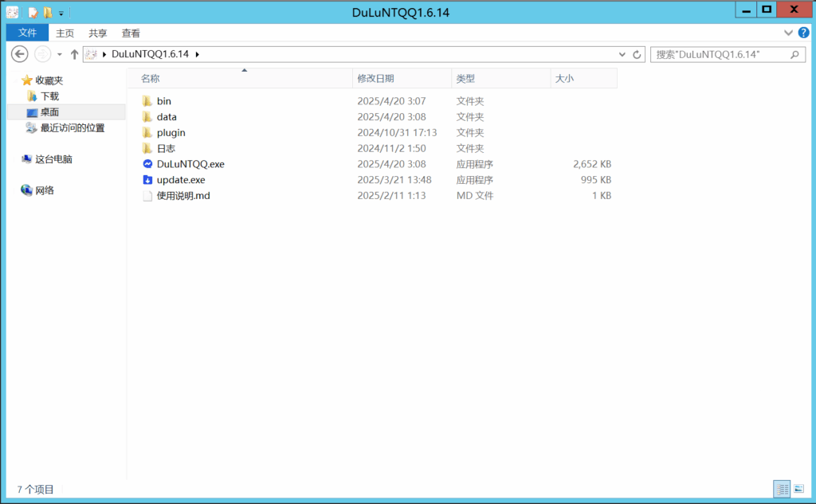Open the quick access toolbar customize dropdown
This screenshot has width=816, height=504.
click(x=61, y=13)
